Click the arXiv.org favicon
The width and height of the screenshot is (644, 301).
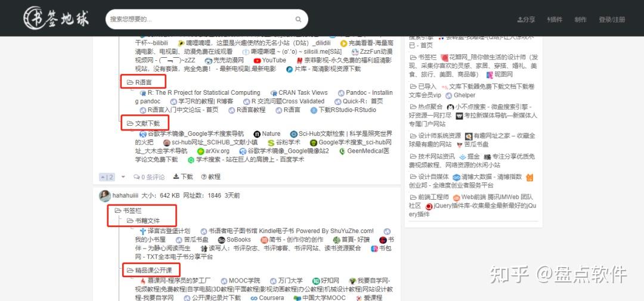[200, 151]
